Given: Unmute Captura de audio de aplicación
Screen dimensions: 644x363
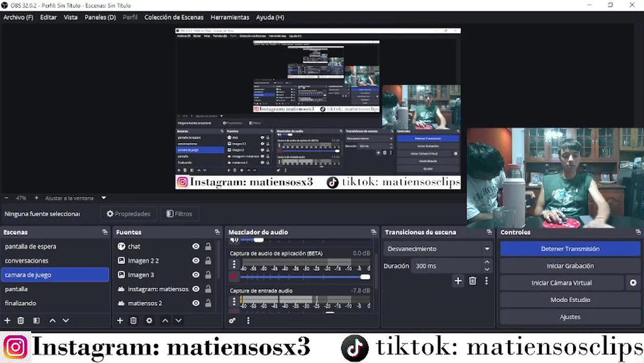Looking at the screenshot, I should click(234, 277).
